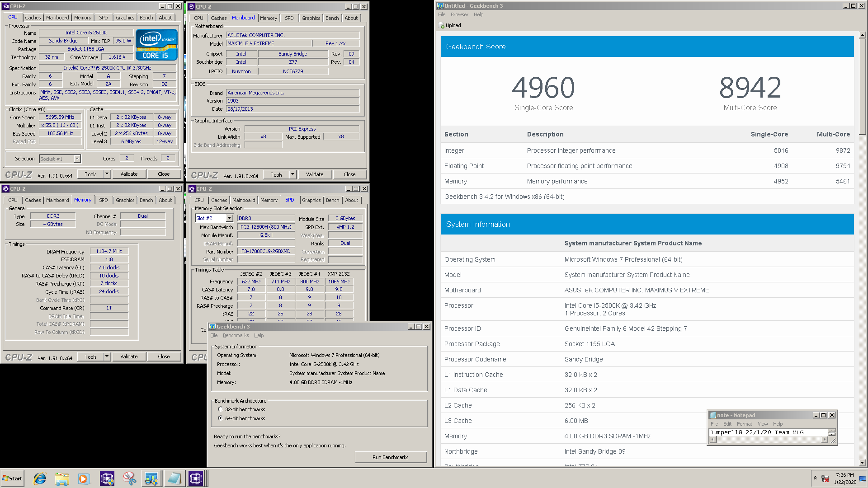Viewport: 868px width, 488px height.
Task: Expand Tools dropdown arrow in CPU-Z Memory window
Action: pyautogui.click(x=107, y=357)
